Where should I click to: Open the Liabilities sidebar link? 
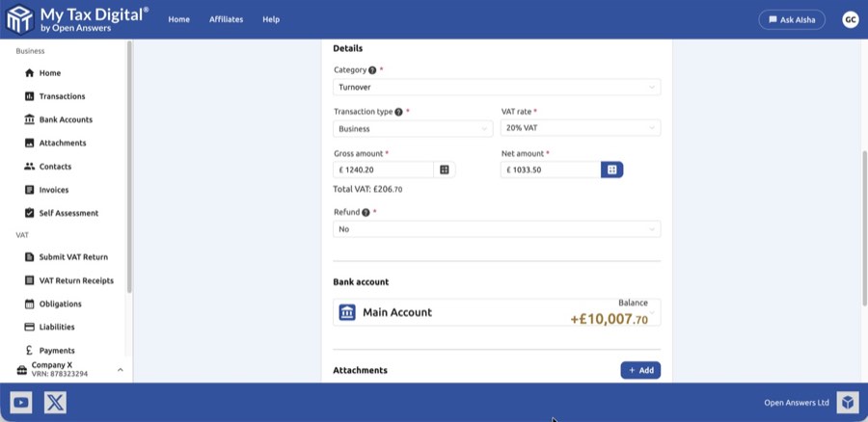tap(57, 327)
